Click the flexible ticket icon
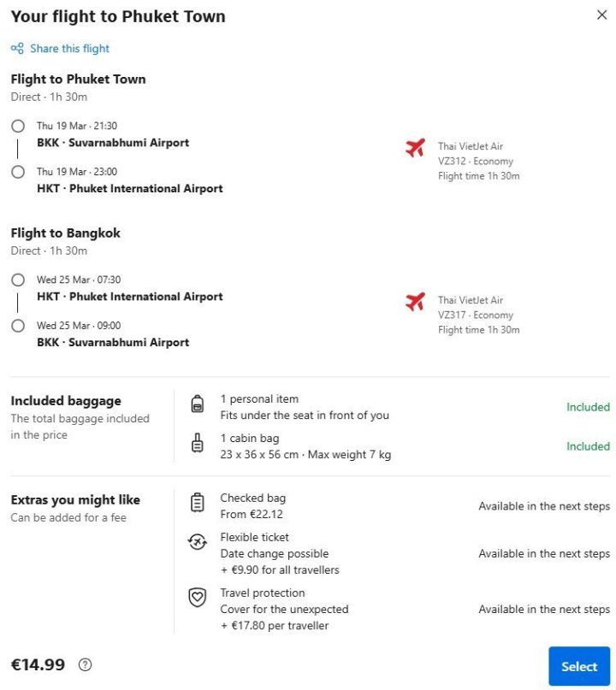The width and height of the screenshot is (616, 690). click(x=198, y=543)
